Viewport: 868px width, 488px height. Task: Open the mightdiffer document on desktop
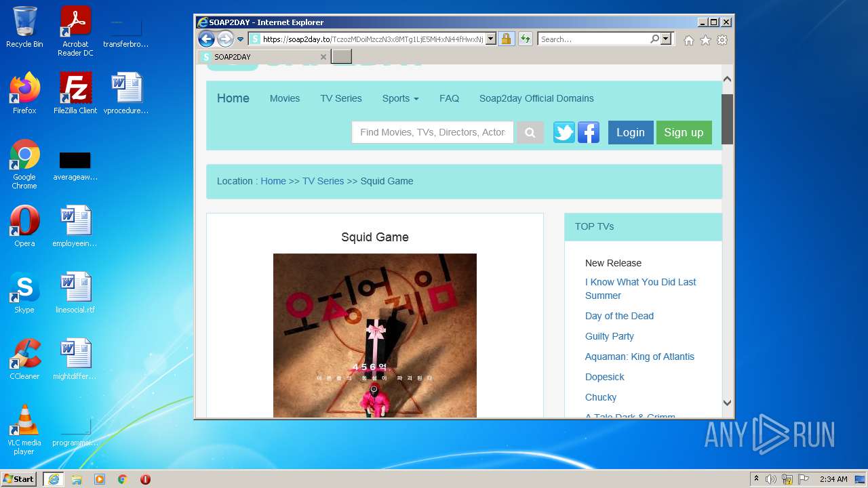coord(75,359)
